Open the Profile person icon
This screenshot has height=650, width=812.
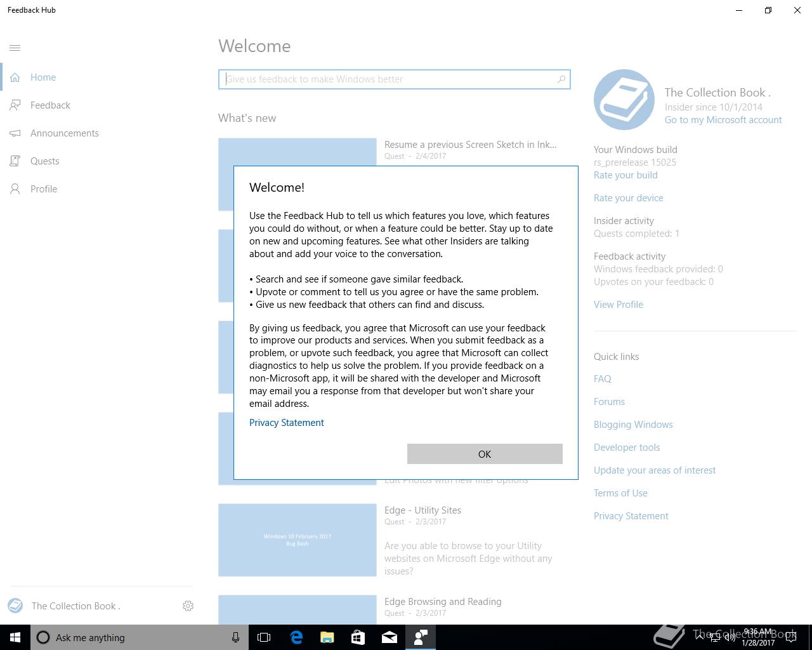click(15, 189)
